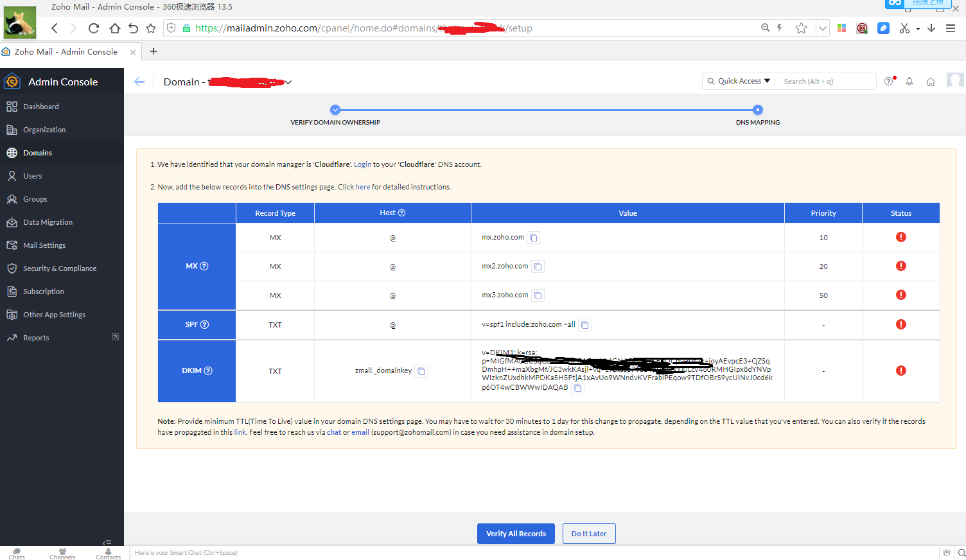Image resolution: width=966 pixels, height=560 pixels.
Task: Open help for the MX records
Action: point(204,266)
